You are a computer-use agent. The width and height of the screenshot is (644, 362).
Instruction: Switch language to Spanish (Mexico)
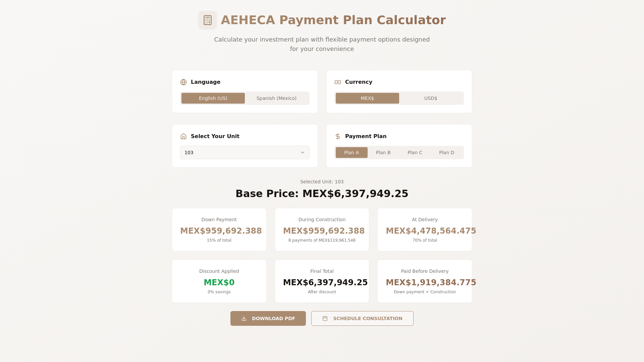coord(276,98)
